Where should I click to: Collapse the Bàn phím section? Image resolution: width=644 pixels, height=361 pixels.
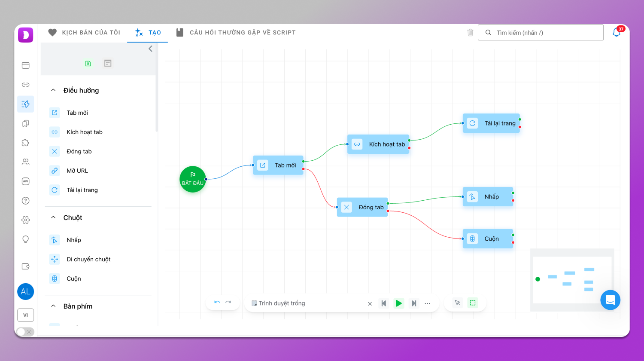53,306
